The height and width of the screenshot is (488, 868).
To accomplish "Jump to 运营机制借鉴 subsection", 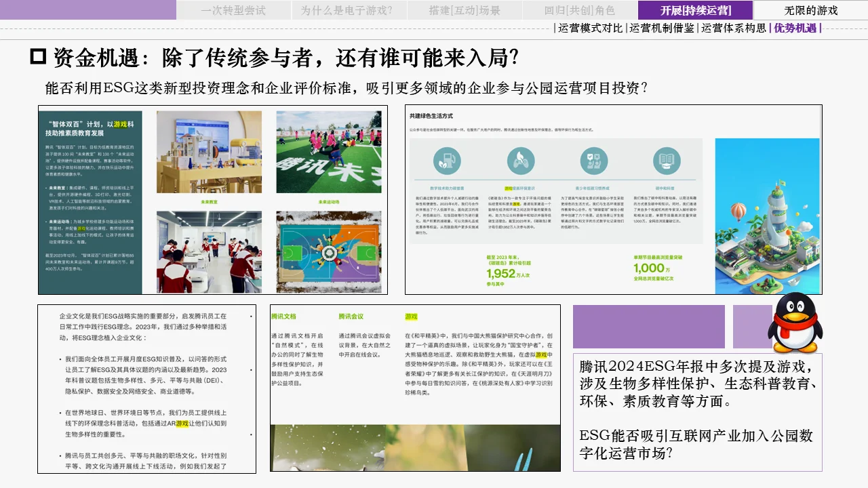I will pos(662,28).
